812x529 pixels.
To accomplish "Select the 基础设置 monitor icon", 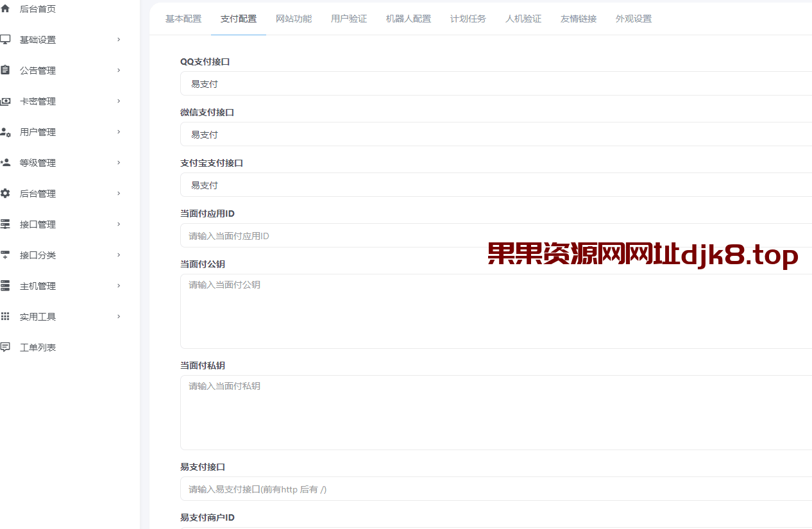I will [6, 39].
